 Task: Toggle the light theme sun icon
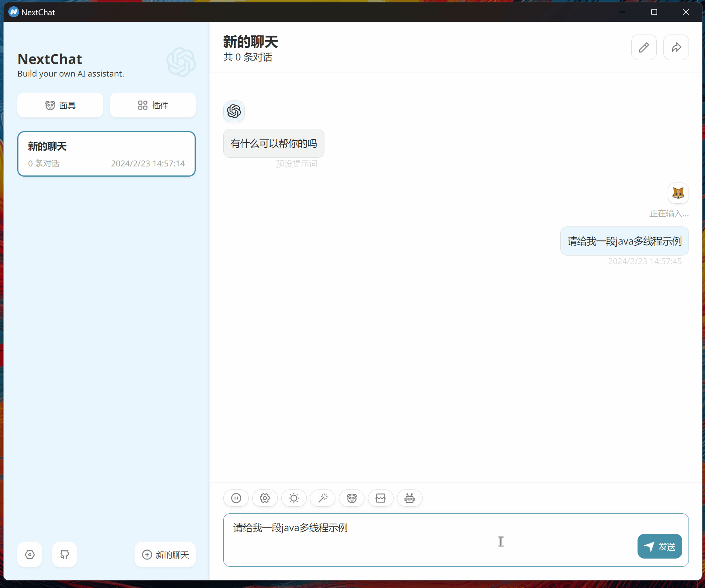click(294, 498)
